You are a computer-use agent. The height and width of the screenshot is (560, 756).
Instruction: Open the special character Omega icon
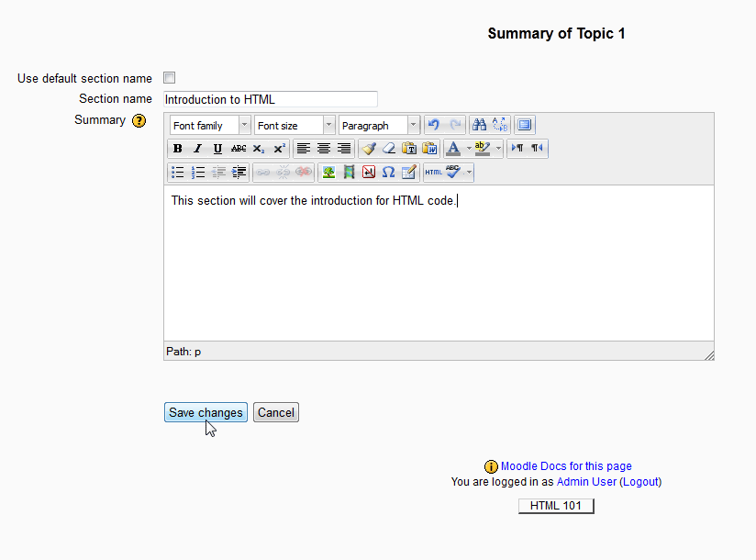coord(388,172)
